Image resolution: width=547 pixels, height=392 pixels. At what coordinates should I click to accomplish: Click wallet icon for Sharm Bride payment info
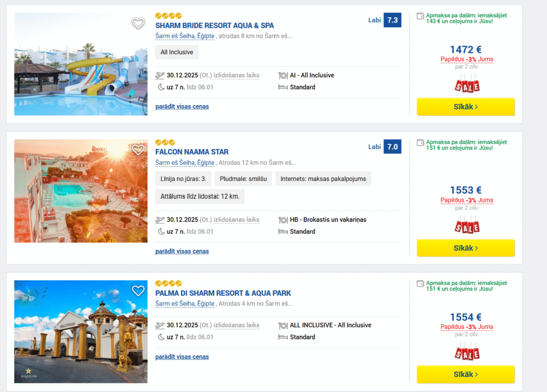click(420, 16)
